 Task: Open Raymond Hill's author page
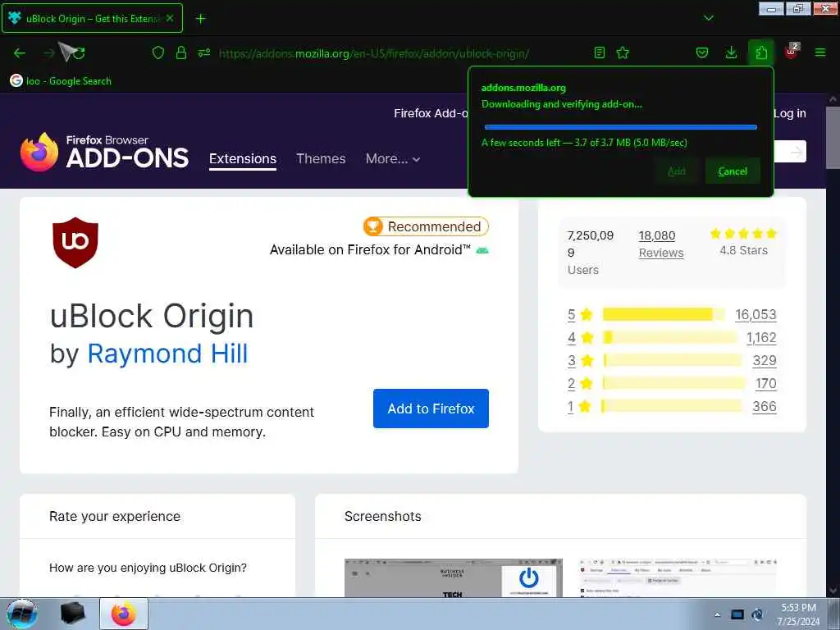167,354
